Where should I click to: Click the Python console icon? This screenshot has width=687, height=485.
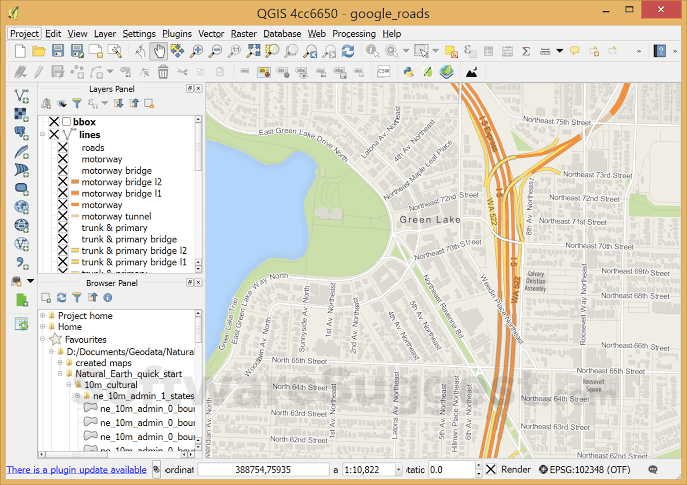coord(408,72)
